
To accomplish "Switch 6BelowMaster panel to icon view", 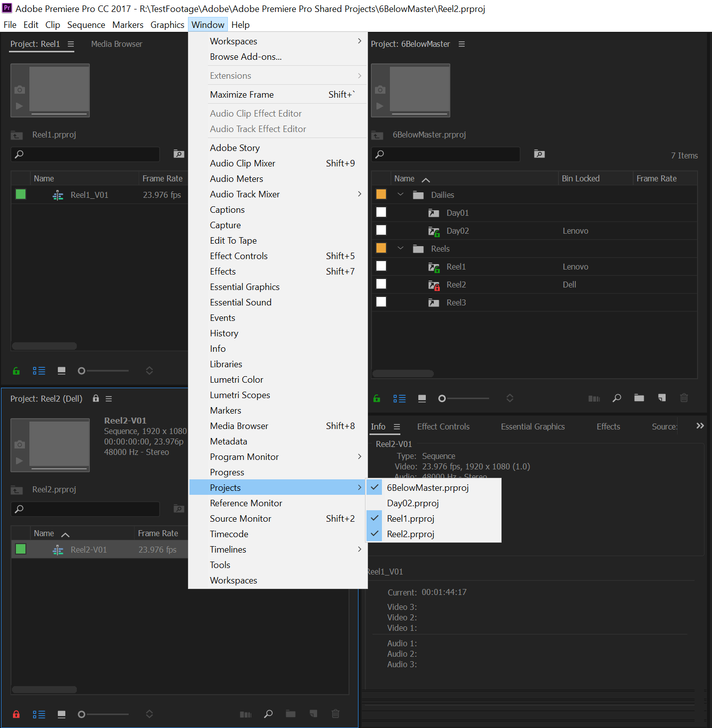I will coord(422,398).
